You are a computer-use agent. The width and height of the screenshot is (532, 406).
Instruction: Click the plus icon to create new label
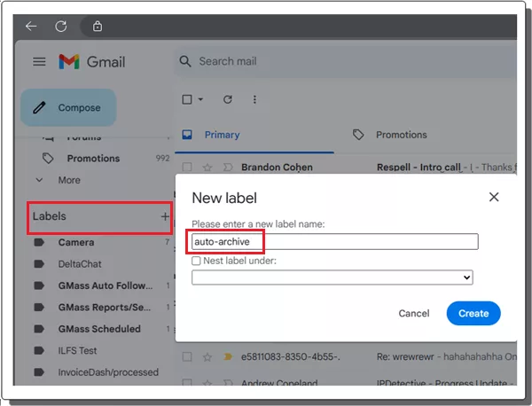[164, 216]
